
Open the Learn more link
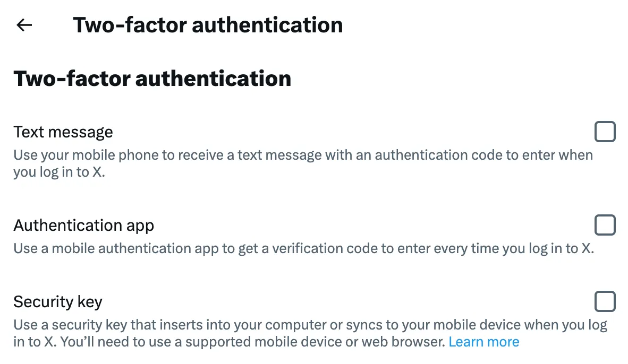tap(483, 342)
